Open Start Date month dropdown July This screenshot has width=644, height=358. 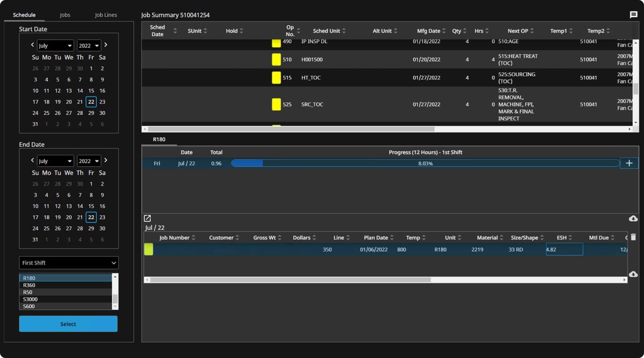pyautogui.click(x=55, y=46)
